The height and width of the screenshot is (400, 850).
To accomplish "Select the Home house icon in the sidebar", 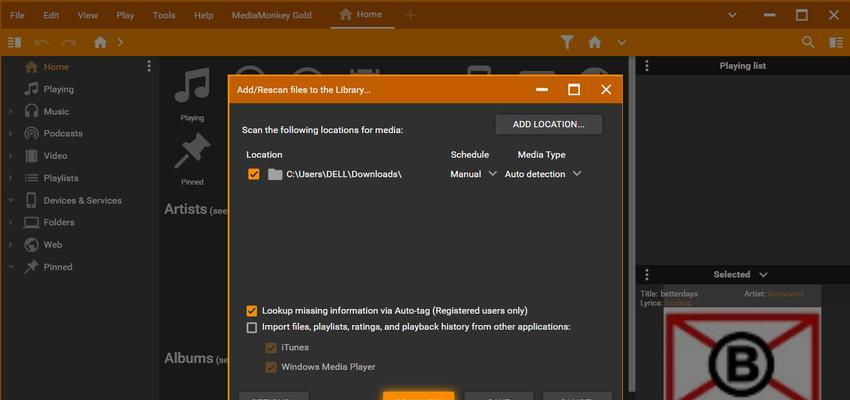I will point(31,67).
